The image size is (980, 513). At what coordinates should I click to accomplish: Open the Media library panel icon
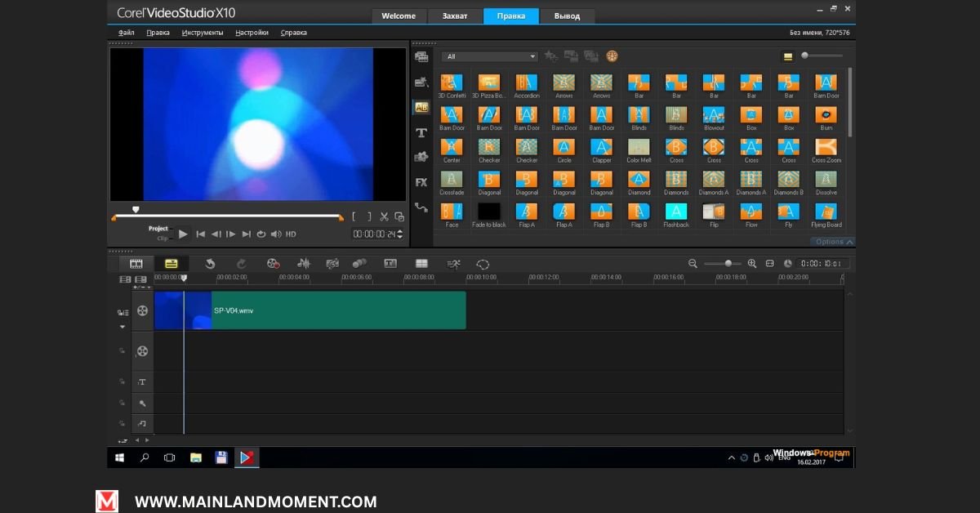pyautogui.click(x=421, y=56)
